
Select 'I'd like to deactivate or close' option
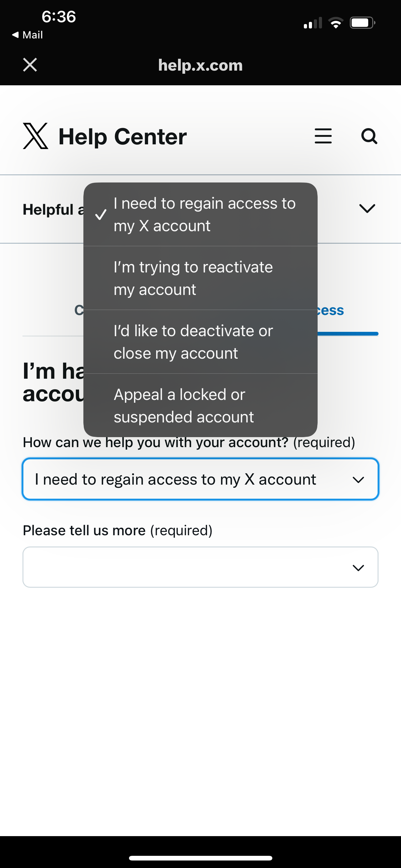coord(200,342)
